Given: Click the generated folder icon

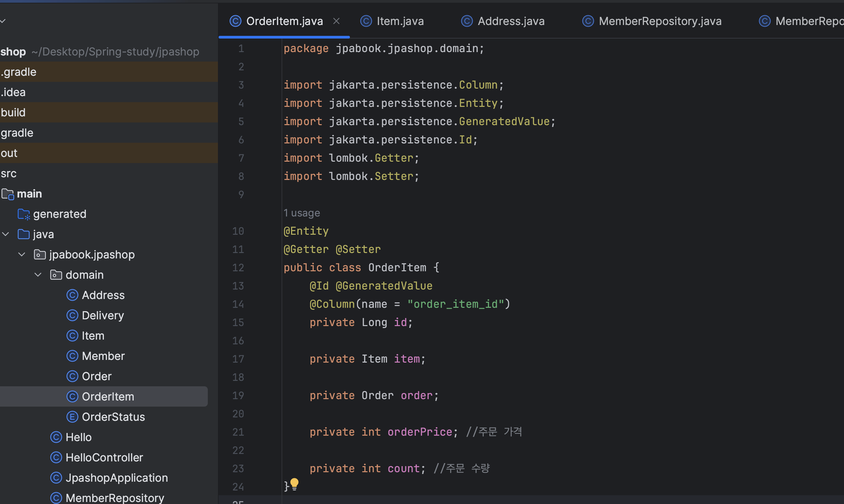Looking at the screenshot, I should click(24, 214).
